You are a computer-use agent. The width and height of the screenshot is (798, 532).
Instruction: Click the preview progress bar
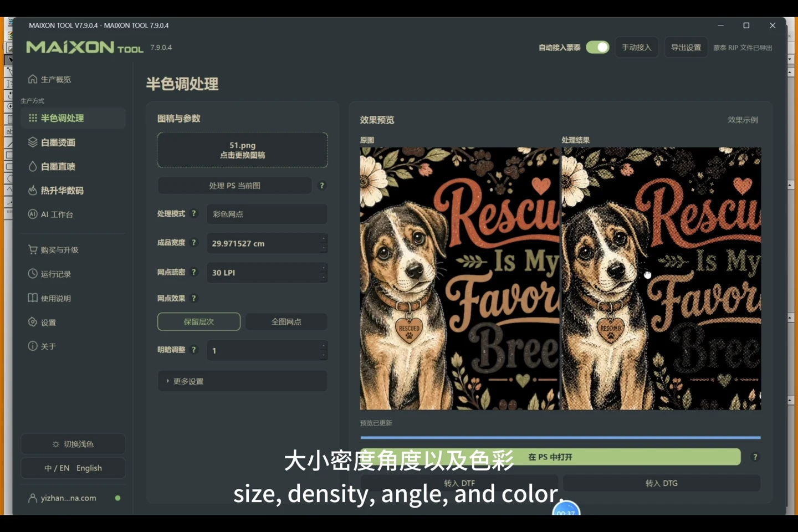[560, 437]
